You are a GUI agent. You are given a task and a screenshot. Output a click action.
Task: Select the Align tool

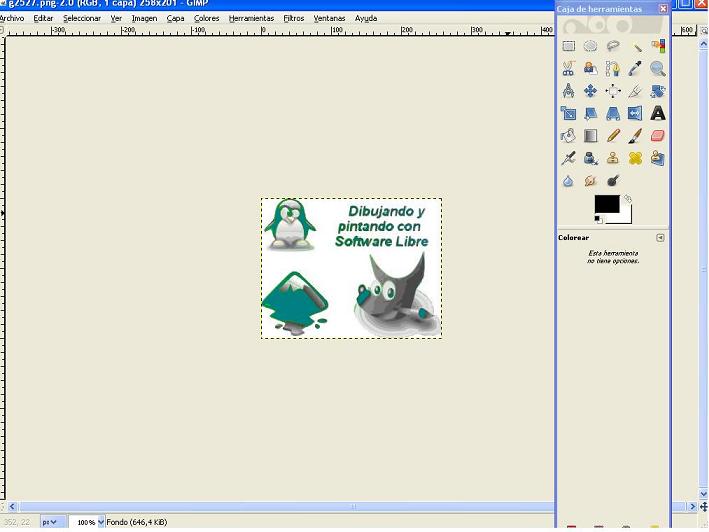(x=613, y=91)
